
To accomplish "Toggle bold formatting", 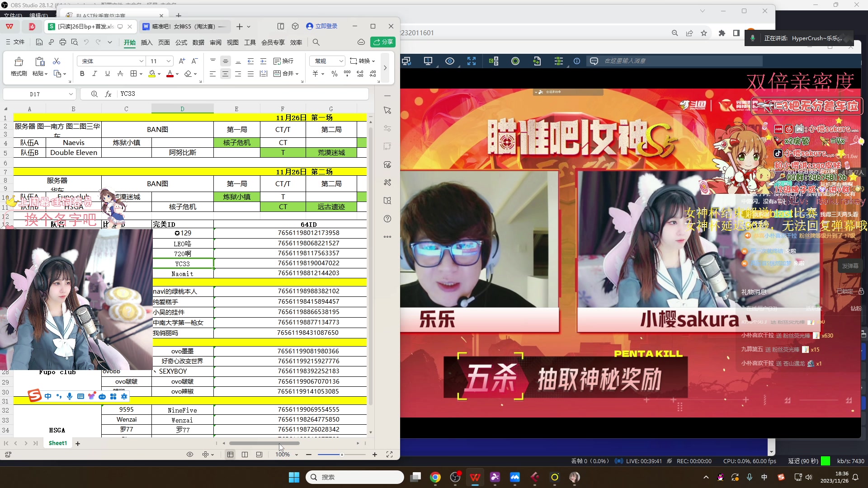I will tap(82, 74).
